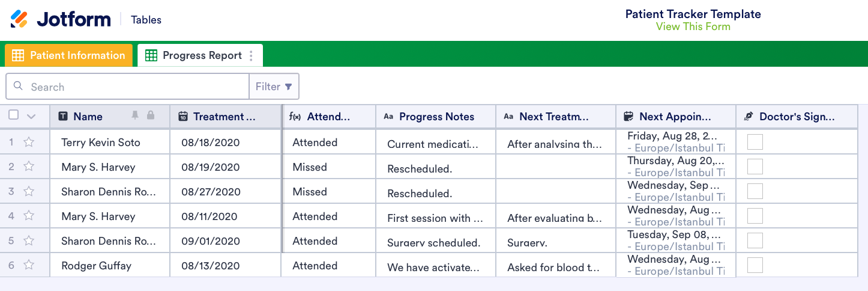The width and height of the screenshot is (868, 291).
Task: Click the Jotform logo icon
Action: coord(19,19)
